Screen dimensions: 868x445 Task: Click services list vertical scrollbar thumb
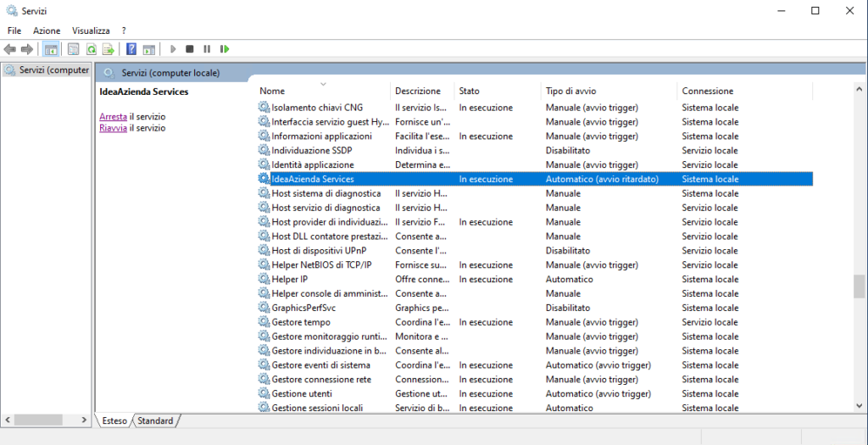point(859,286)
